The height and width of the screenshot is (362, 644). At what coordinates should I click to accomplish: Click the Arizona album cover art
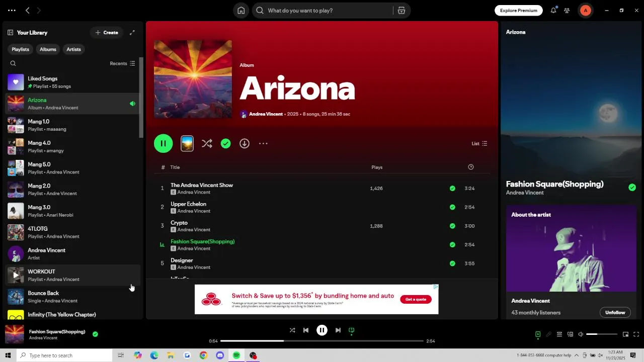click(x=193, y=79)
